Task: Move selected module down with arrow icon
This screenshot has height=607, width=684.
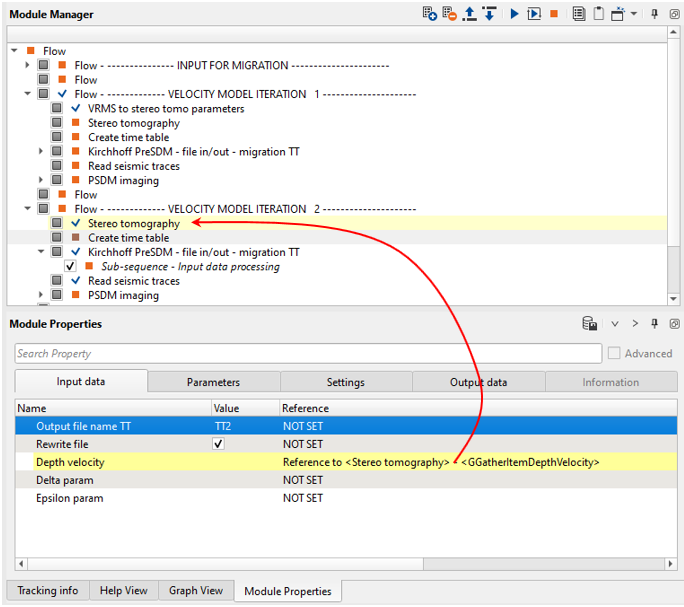Action: 489,14
